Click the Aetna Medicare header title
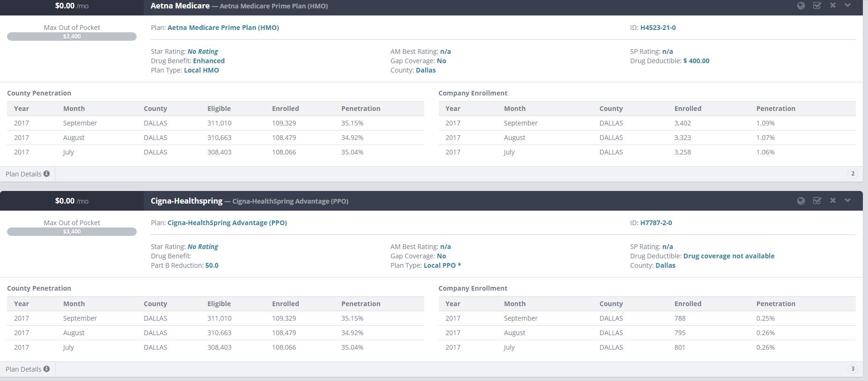 180,6
